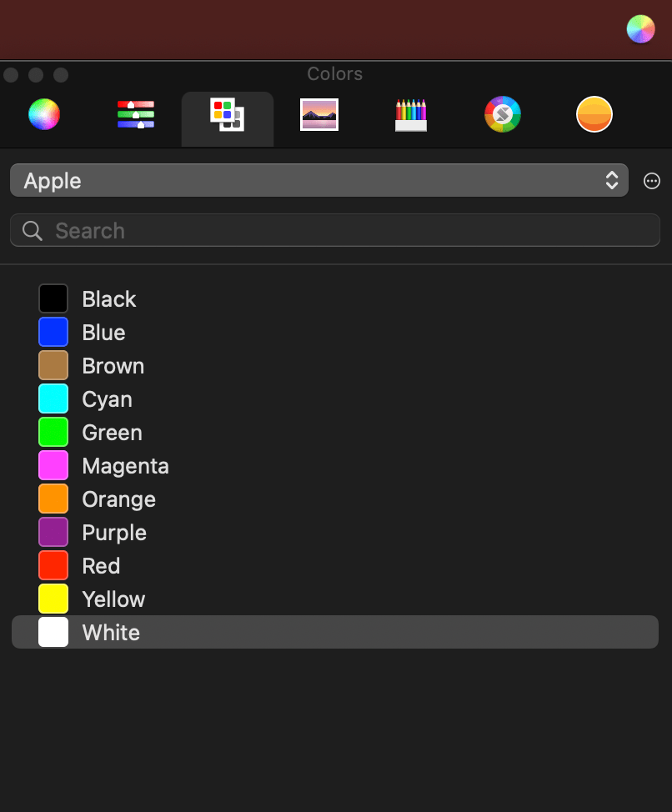Choose Magenta from the list
Screen dimensions: 672x812
pyautogui.click(x=125, y=465)
